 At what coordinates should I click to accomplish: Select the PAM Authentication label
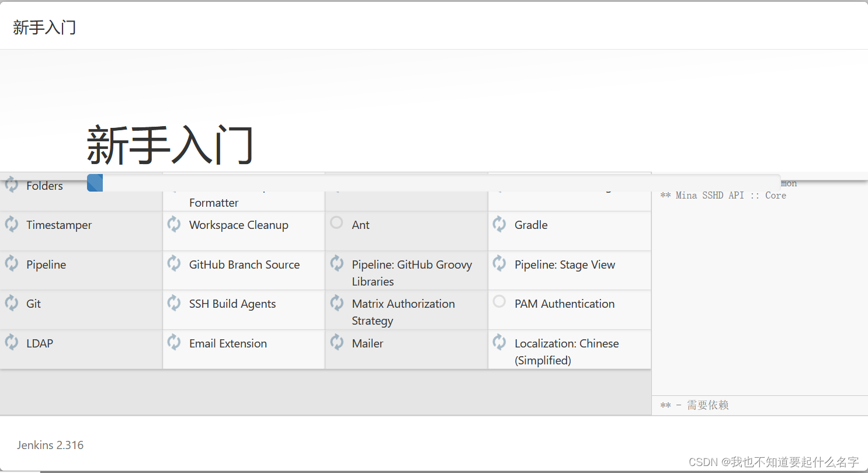(x=564, y=304)
